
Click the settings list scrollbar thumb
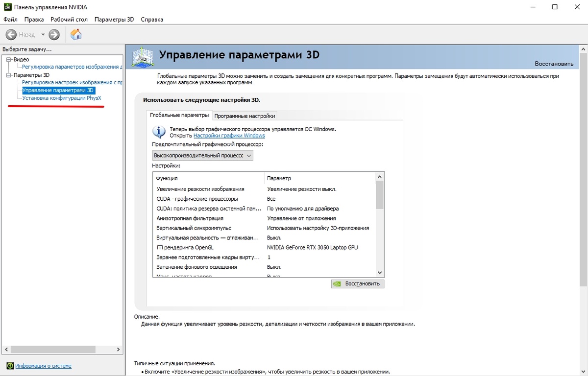[x=380, y=195]
